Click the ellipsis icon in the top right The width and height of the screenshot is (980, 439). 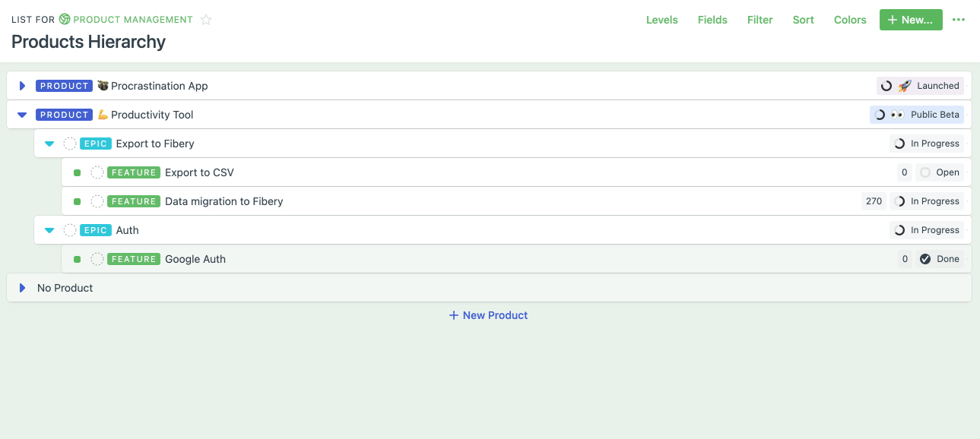pos(958,20)
